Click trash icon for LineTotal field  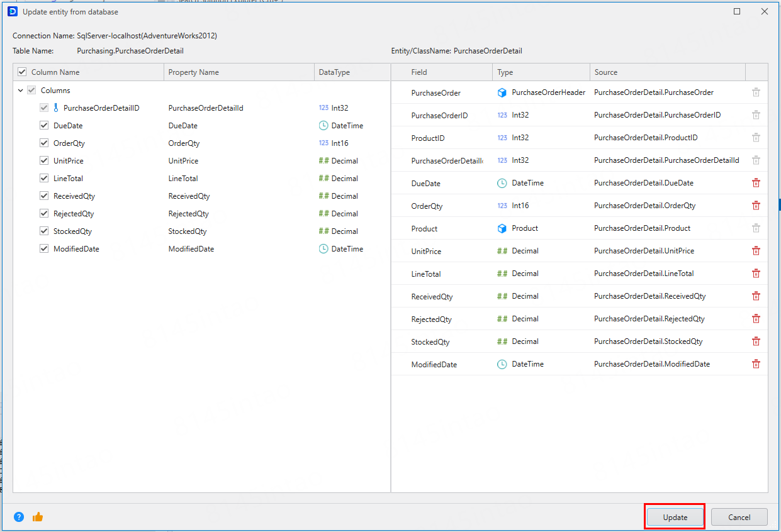(x=756, y=274)
